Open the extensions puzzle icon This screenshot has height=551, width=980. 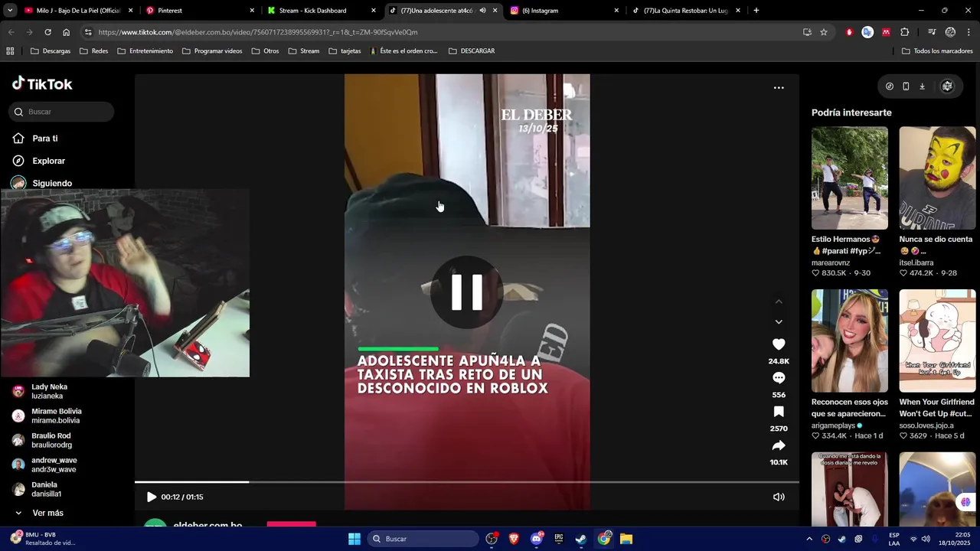click(x=905, y=32)
